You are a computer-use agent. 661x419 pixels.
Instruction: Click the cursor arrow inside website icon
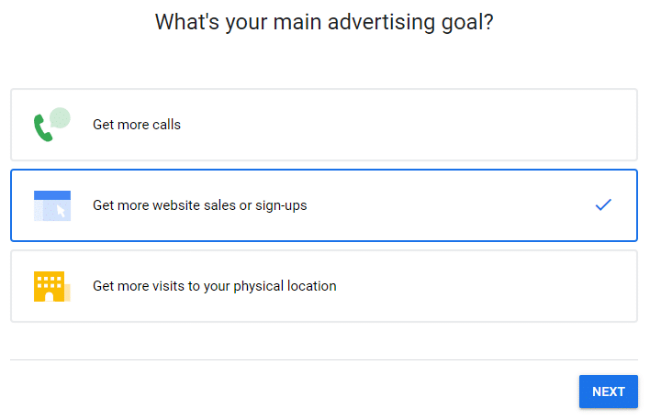click(x=61, y=211)
